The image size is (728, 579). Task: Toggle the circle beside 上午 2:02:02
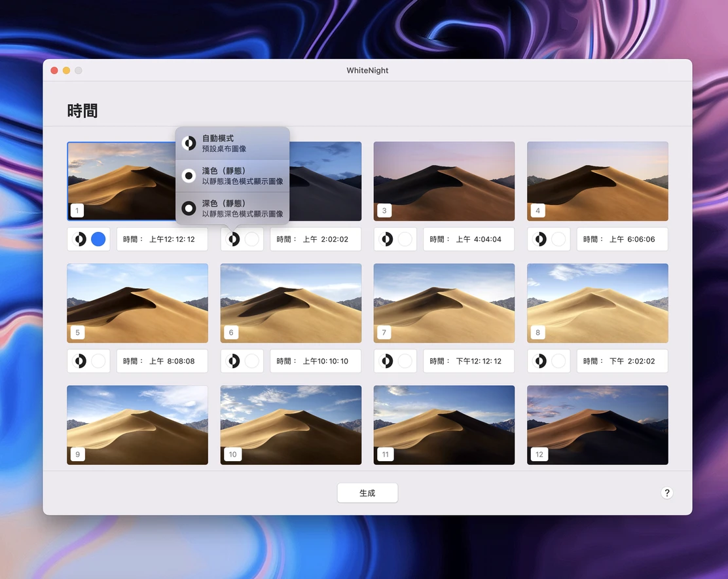pos(251,239)
